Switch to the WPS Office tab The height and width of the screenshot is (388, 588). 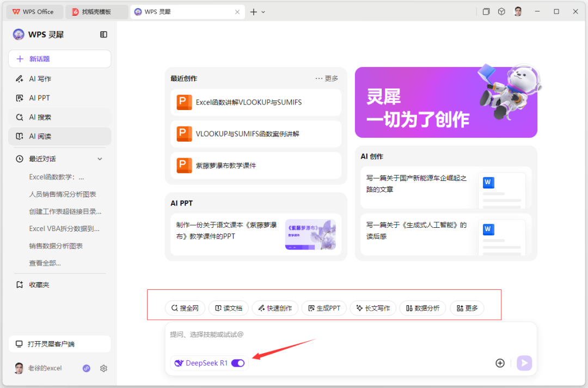pyautogui.click(x=33, y=11)
